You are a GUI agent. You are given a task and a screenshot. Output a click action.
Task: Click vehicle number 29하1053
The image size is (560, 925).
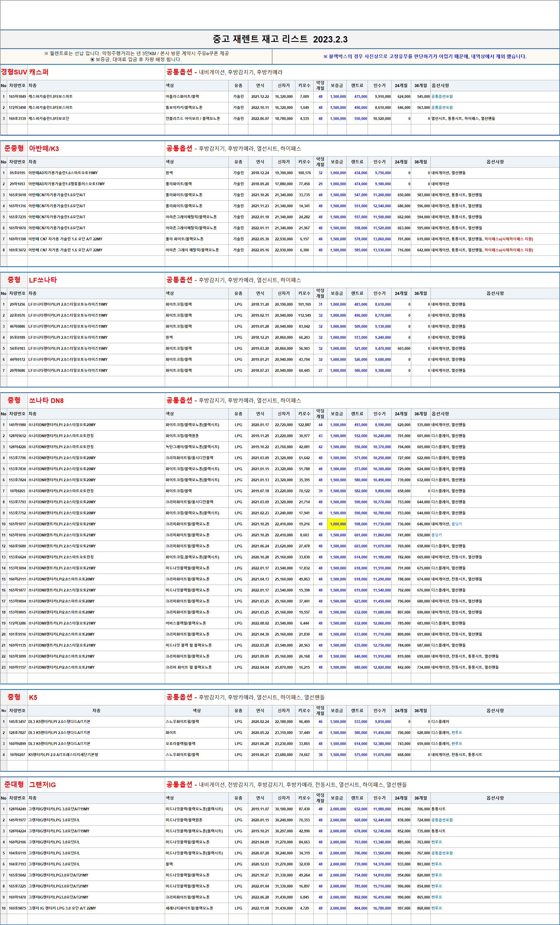tap(17, 184)
